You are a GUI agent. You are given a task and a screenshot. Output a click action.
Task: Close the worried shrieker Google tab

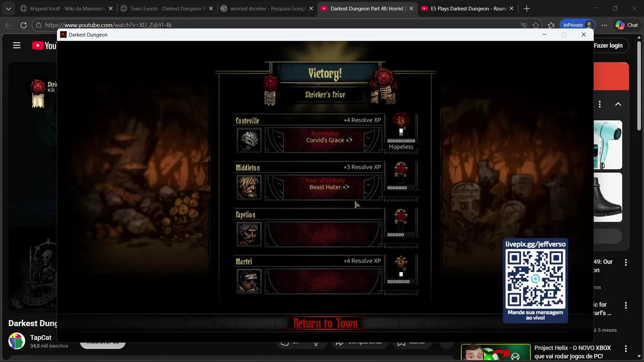click(311, 9)
